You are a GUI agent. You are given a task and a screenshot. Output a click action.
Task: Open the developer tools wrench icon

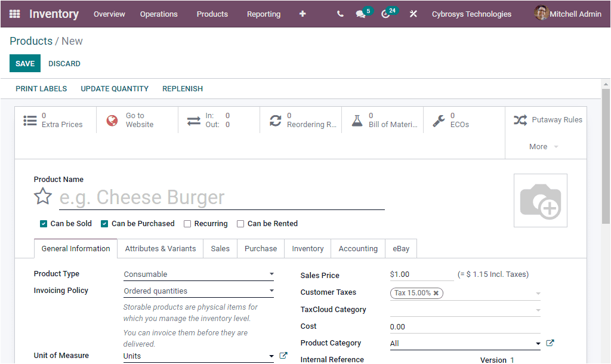pos(413,14)
